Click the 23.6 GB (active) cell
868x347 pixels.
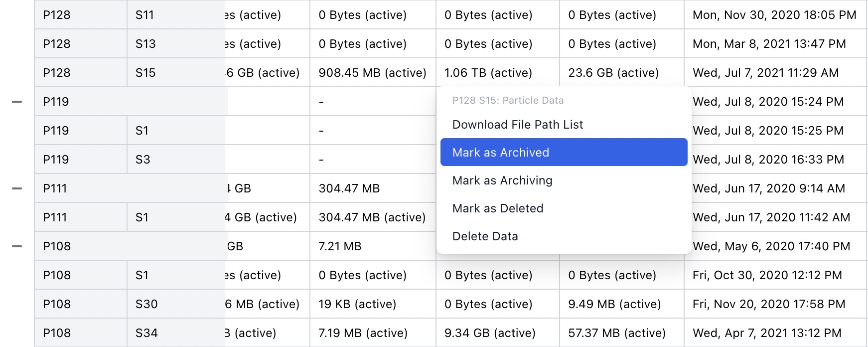pyautogui.click(x=613, y=73)
